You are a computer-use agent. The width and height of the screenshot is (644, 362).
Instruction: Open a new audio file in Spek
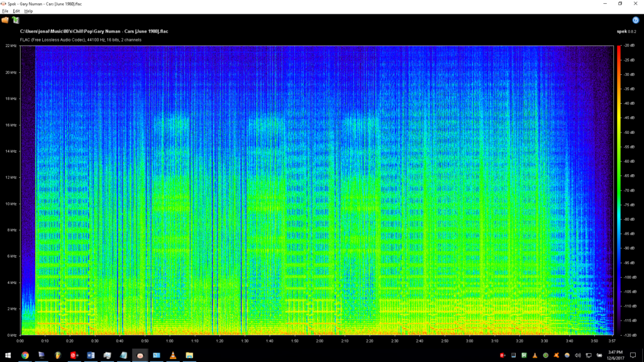coord(6,21)
